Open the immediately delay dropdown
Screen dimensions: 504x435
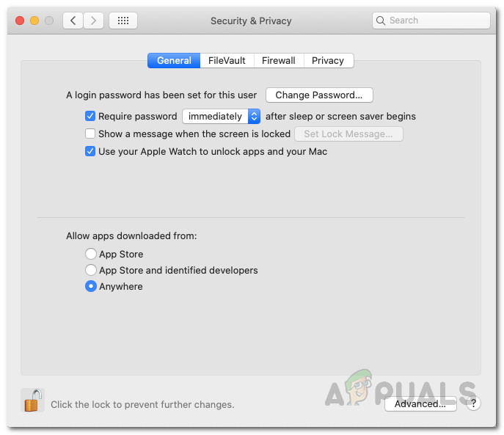(x=221, y=116)
